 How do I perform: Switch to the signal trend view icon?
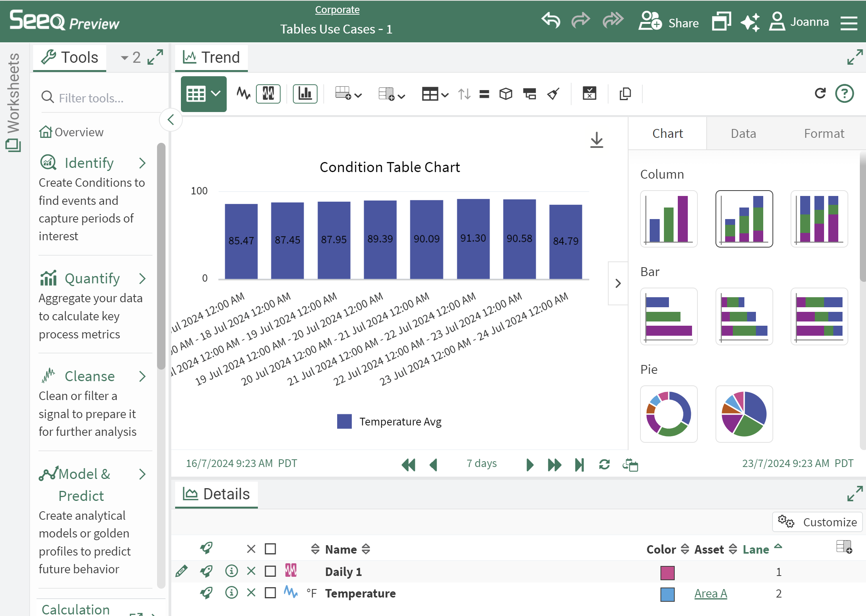[x=243, y=94]
